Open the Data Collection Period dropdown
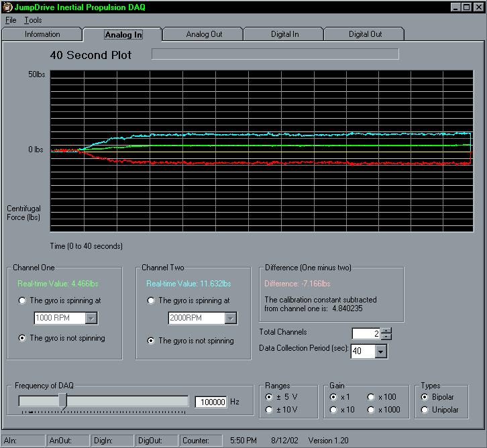Viewport: 487px width, 448px height. point(381,351)
